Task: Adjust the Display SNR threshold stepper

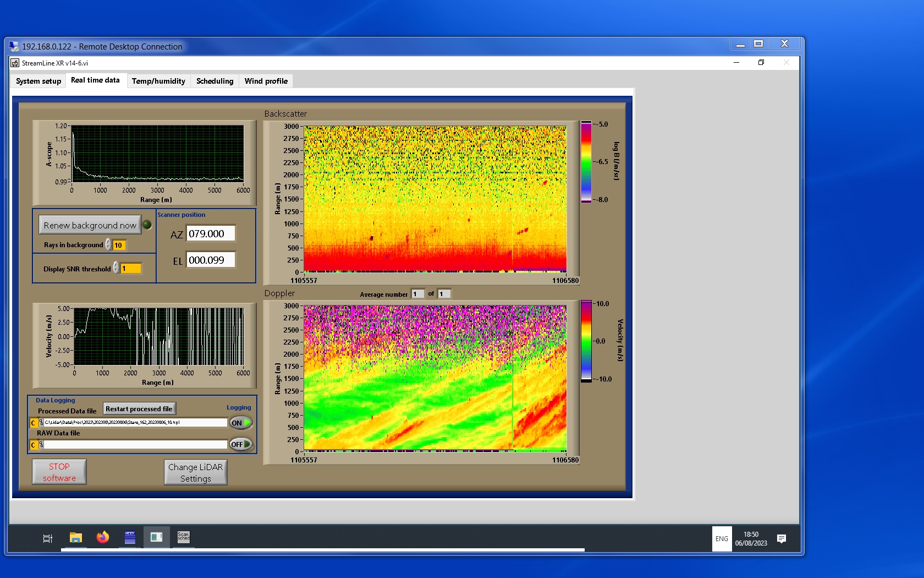Action: point(116,268)
